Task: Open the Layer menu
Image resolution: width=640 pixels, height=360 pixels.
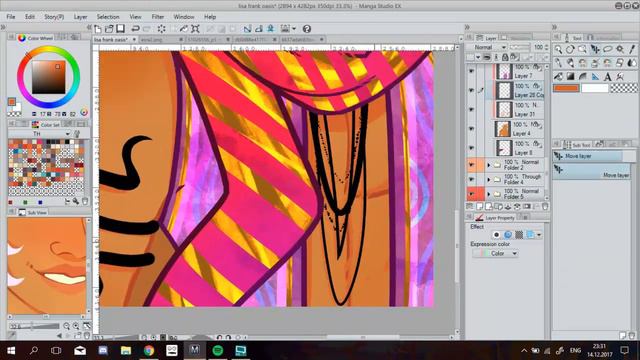Action: (x=80, y=17)
